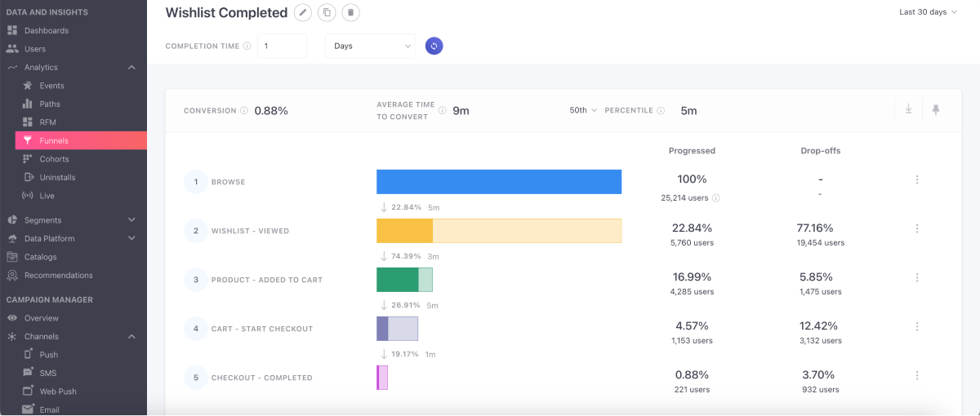Click the delete trash icon in header

click(x=350, y=12)
